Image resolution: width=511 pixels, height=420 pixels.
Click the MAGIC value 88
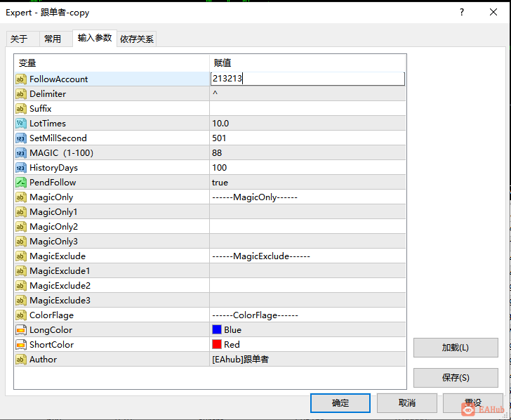217,153
